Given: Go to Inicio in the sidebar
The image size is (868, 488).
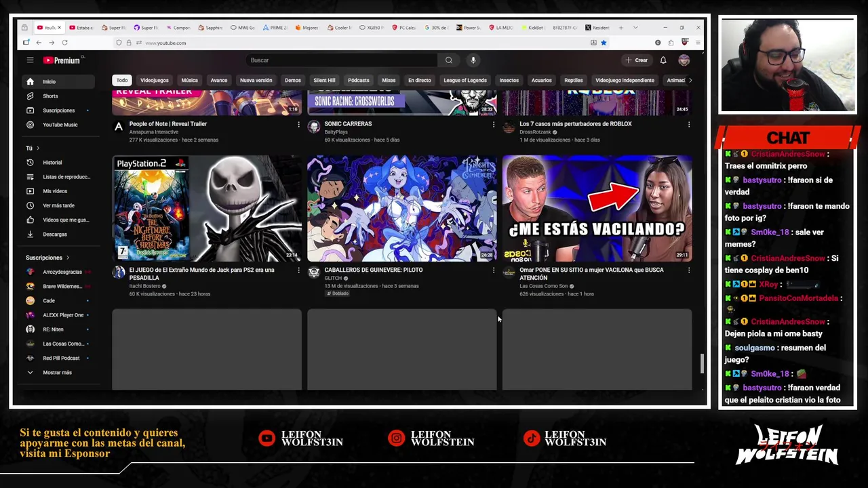Looking at the screenshot, I should pos(59,81).
